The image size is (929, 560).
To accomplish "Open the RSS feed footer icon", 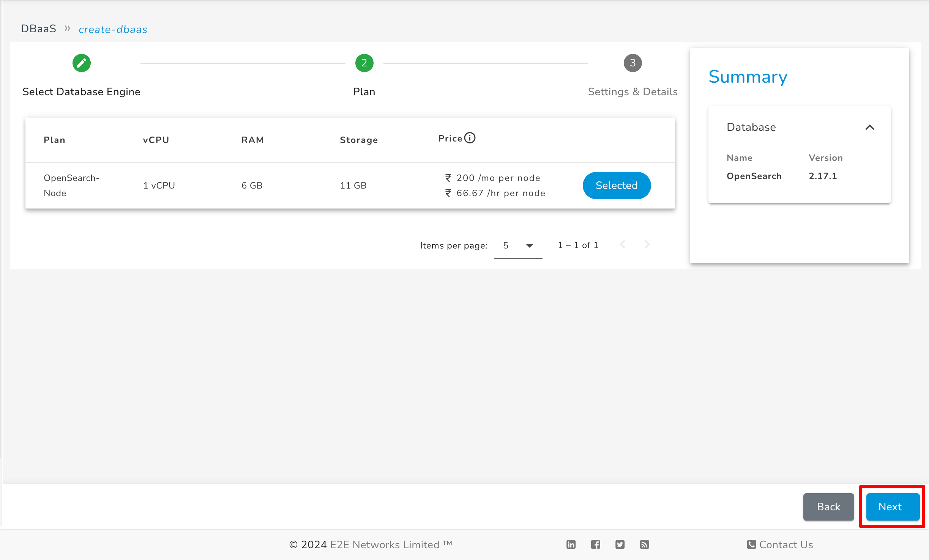I will pyautogui.click(x=644, y=544).
